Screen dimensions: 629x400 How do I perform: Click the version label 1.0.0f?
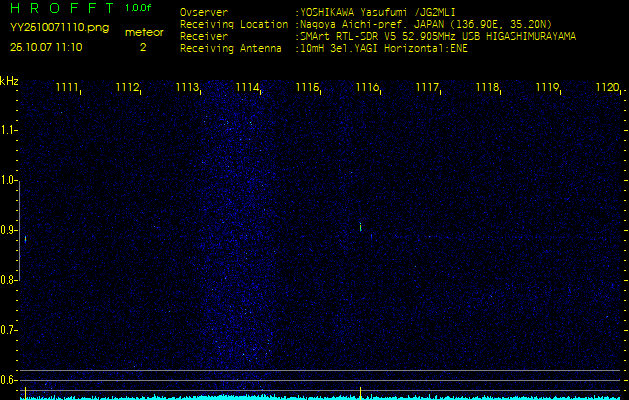(x=138, y=8)
